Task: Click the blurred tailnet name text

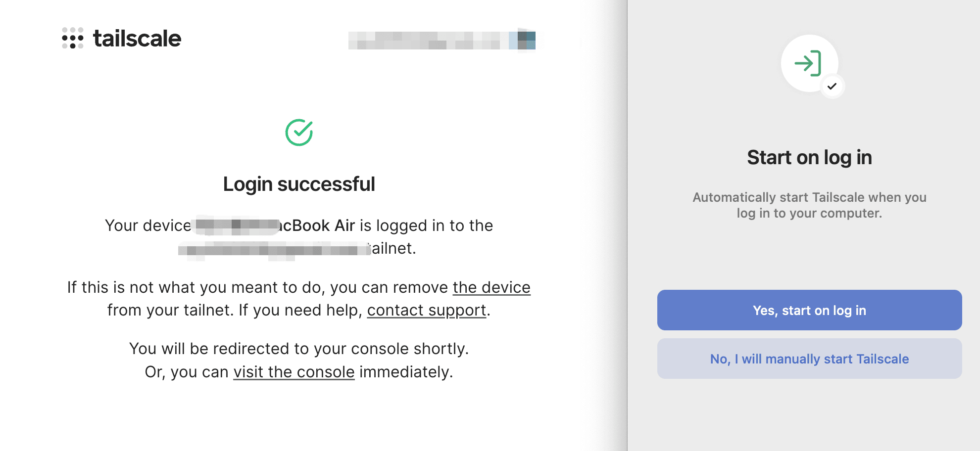Action: coord(274,249)
